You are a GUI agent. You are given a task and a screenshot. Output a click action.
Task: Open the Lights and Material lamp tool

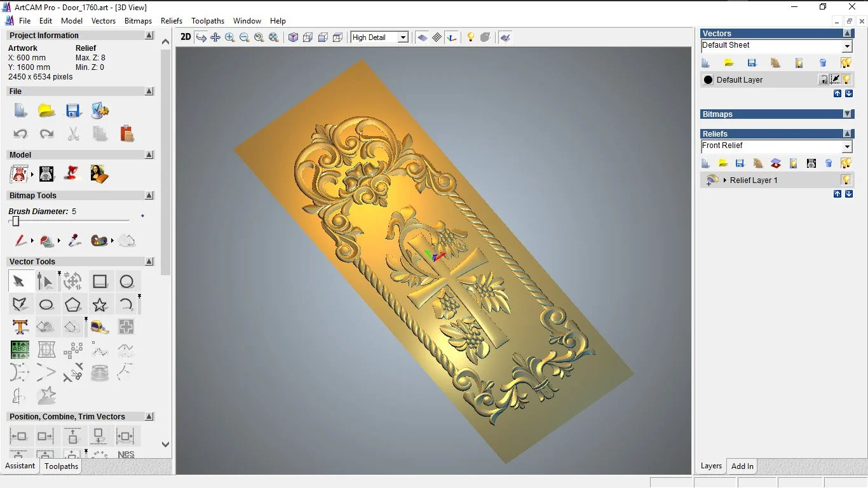(x=470, y=37)
